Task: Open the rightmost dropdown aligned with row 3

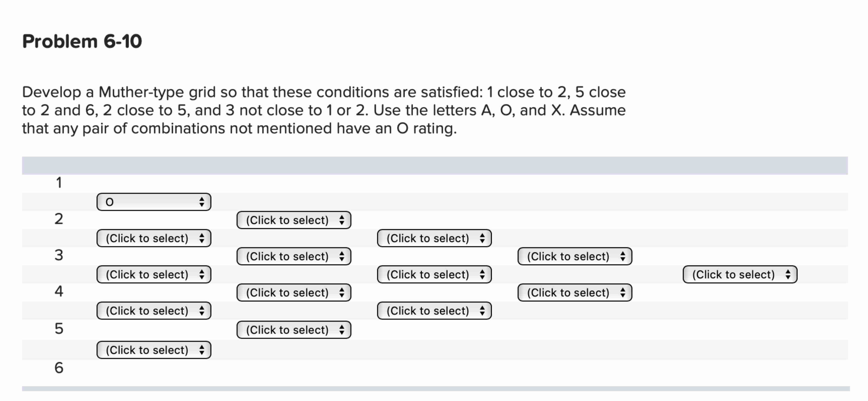Action: pyautogui.click(x=574, y=257)
